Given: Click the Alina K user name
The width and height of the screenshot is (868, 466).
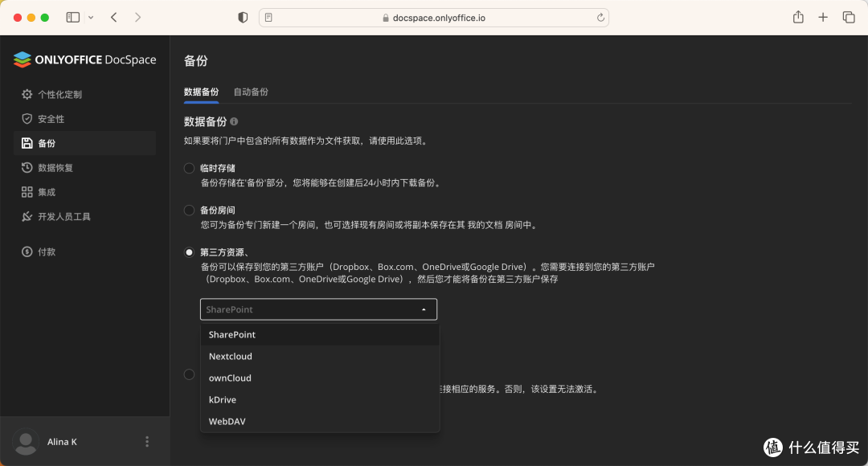Looking at the screenshot, I should [62, 442].
